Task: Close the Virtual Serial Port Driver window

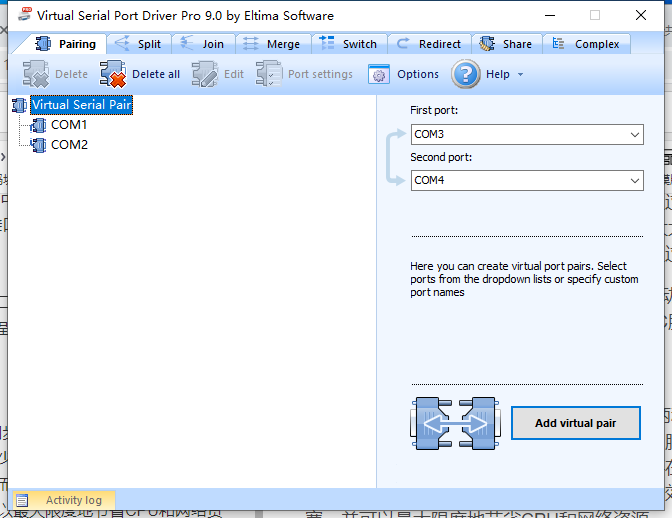Action: pyautogui.click(x=641, y=15)
